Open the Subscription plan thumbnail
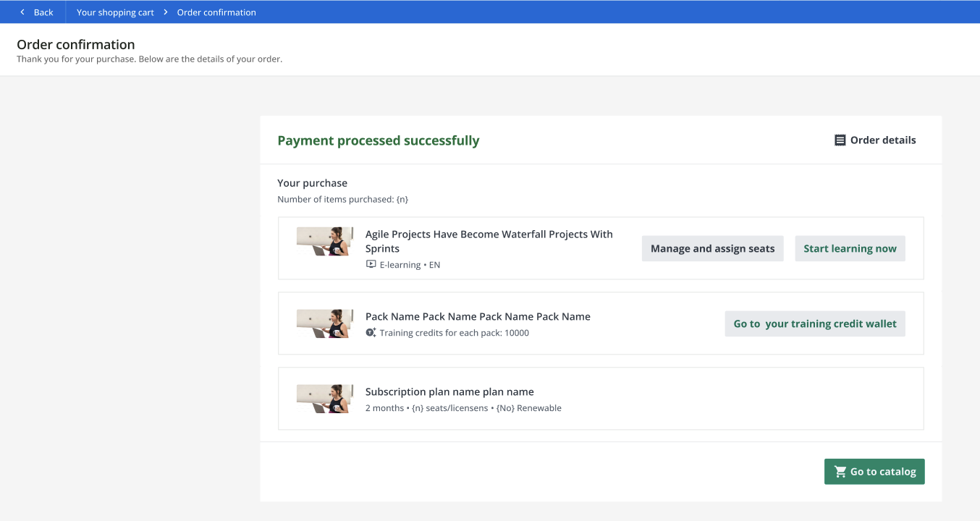980x521 pixels. click(x=325, y=399)
